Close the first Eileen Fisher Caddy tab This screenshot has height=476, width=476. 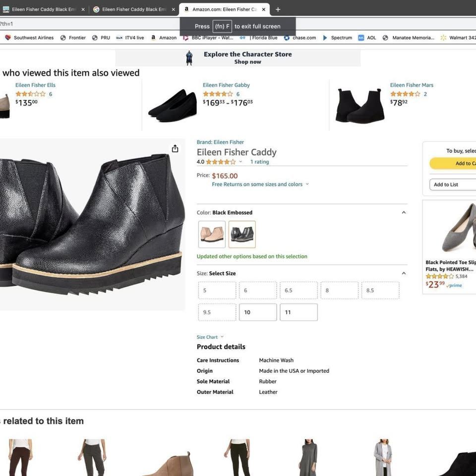point(83,9)
